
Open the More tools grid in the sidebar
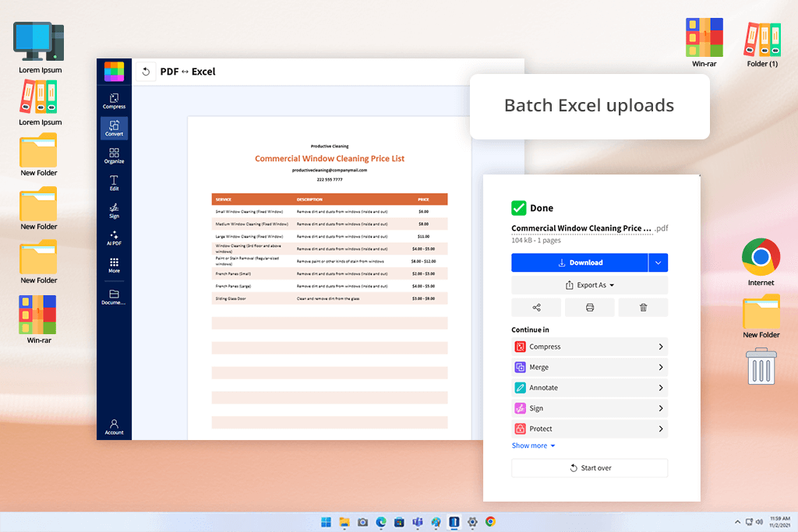click(x=114, y=266)
